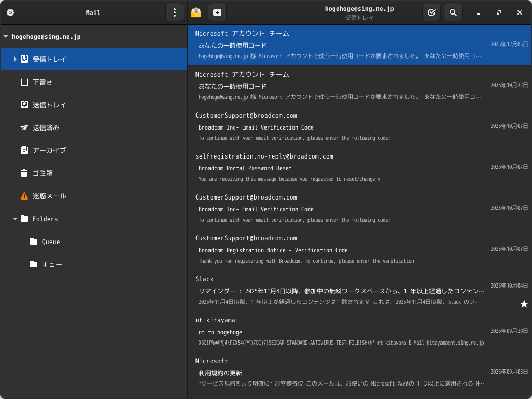Click the Mail title in sidebar header
Viewport: 532px width, 399px height.
point(93,13)
